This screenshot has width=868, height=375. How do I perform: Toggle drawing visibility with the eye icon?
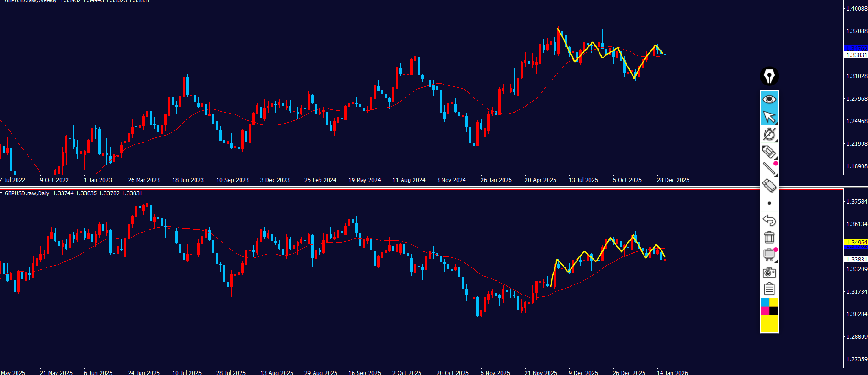(x=769, y=99)
